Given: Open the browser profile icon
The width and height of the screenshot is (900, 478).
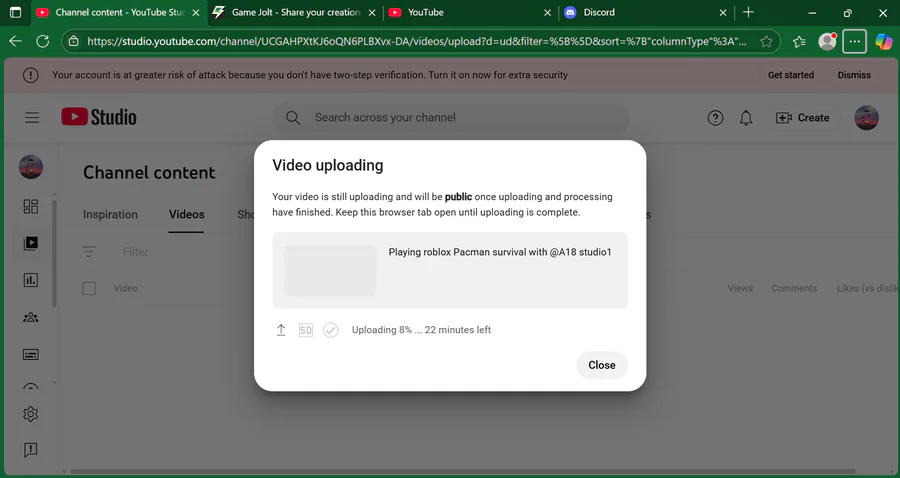Looking at the screenshot, I should click(827, 41).
